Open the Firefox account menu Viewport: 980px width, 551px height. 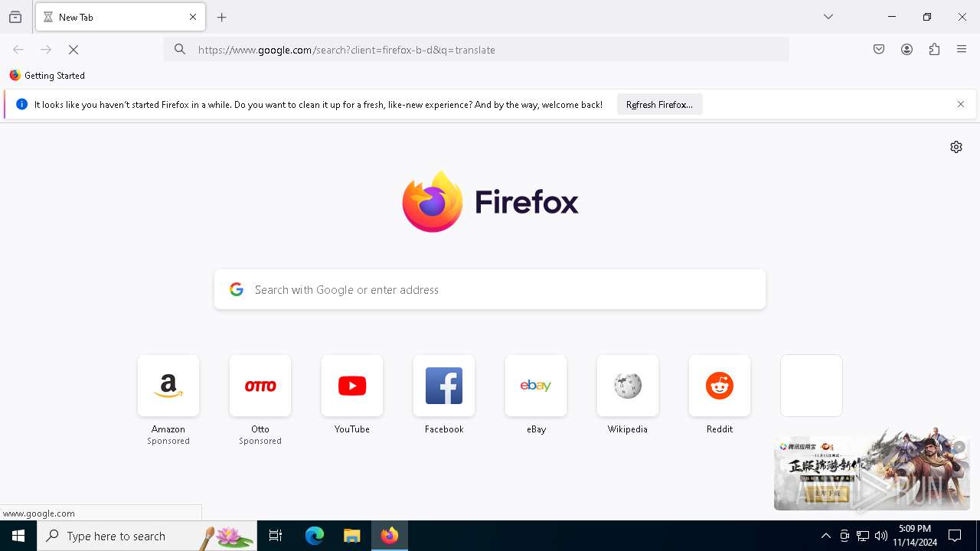coord(906,50)
